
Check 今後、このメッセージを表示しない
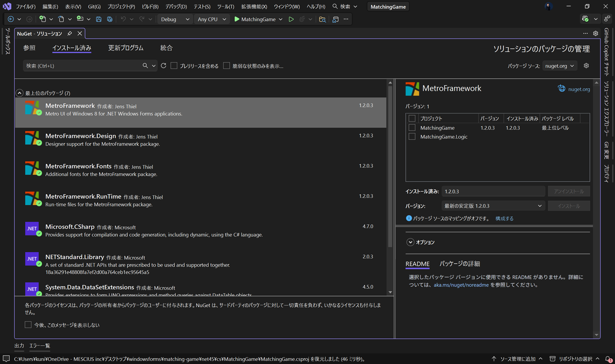(28, 325)
